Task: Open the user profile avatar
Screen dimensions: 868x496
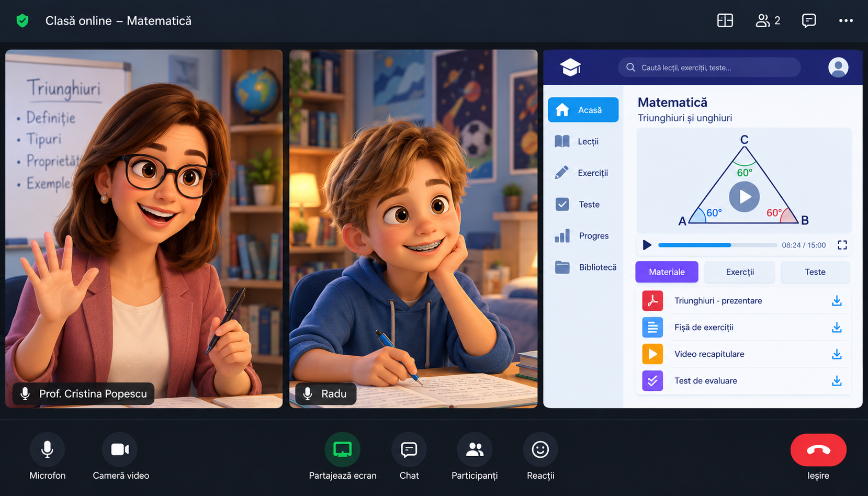Action: point(838,67)
